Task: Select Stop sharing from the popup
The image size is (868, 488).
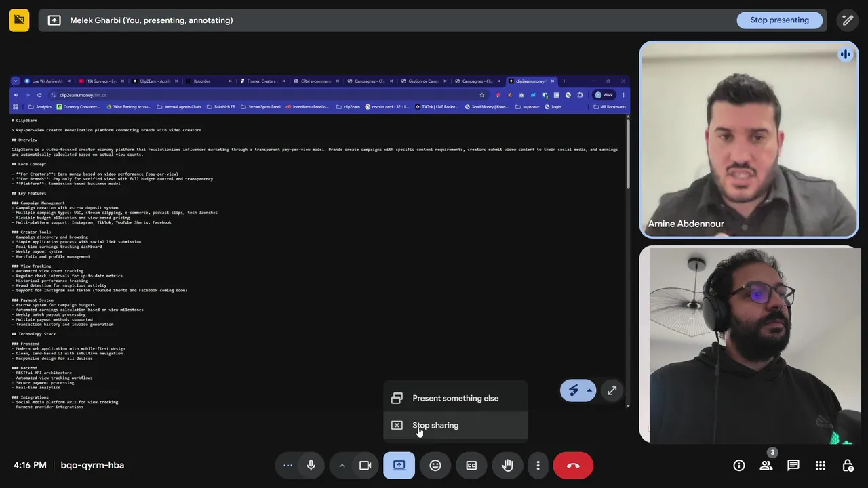Action: pyautogui.click(x=456, y=426)
